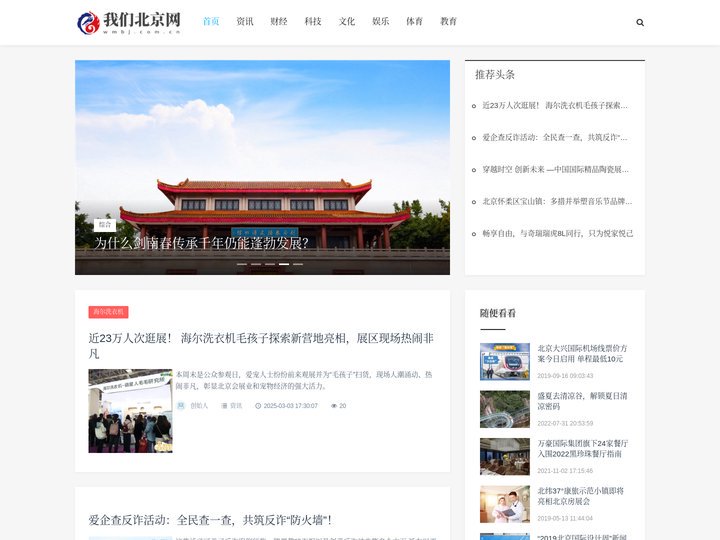The height and width of the screenshot is (540, 720).
Task: Open article 近23万人次逛展 headline in main list
Action: (261, 346)
